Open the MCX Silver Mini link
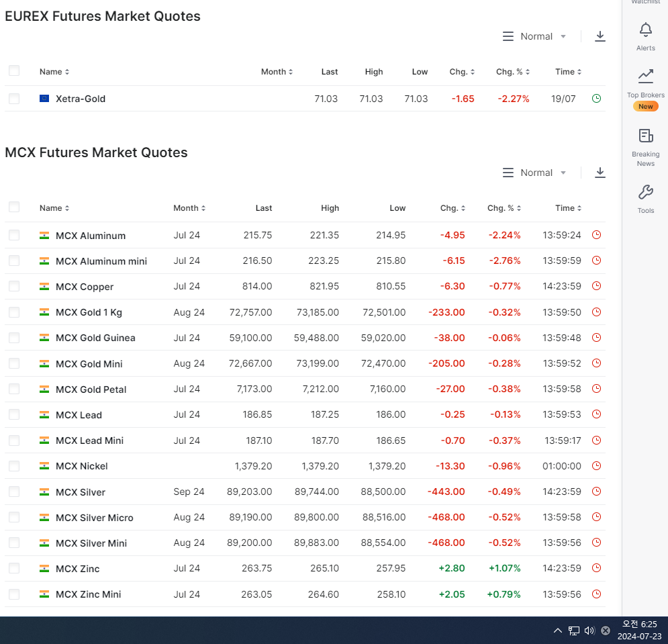 click(91, 543)
